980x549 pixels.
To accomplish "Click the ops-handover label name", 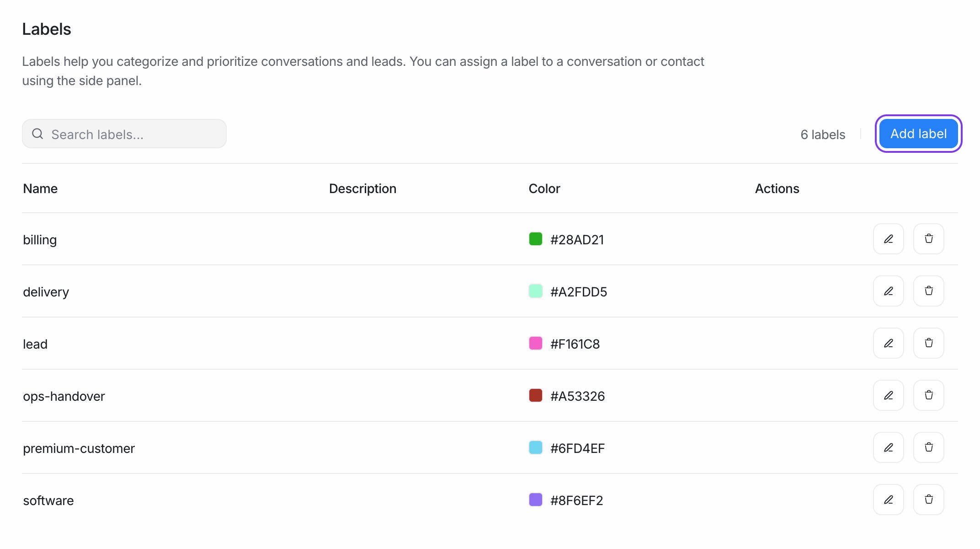I will 64,396.
